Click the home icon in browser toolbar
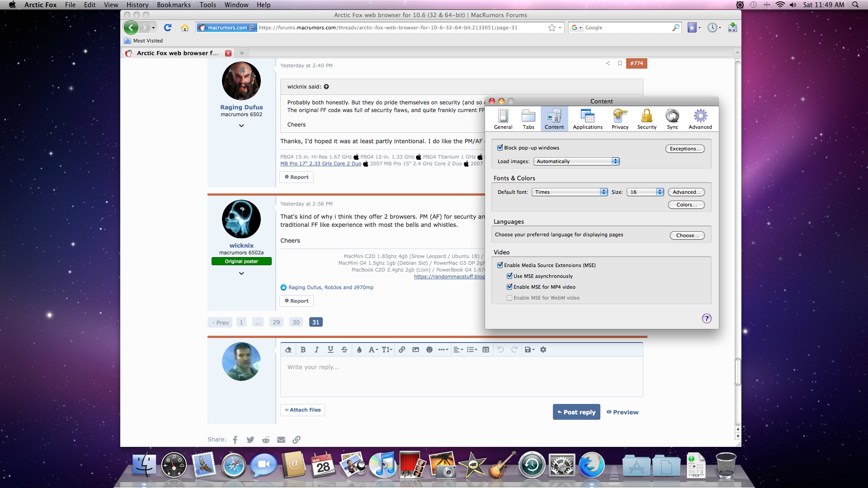Screen dimensions: 868x488 184,28
